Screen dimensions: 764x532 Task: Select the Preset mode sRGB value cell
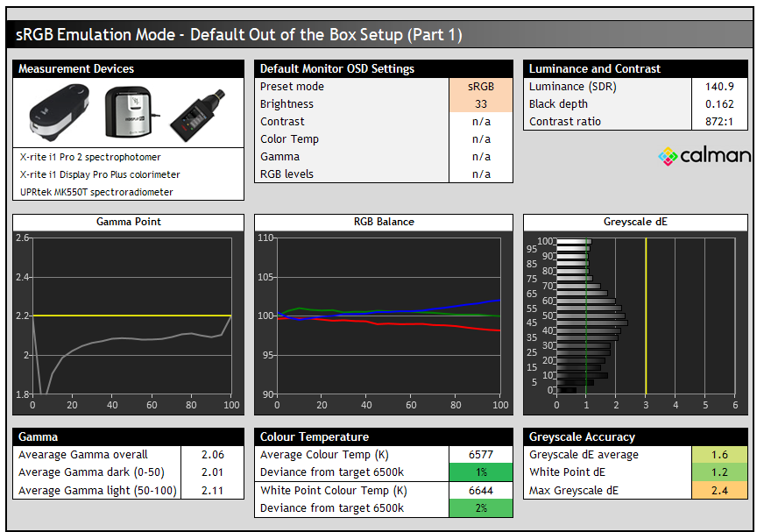(480, 87)
